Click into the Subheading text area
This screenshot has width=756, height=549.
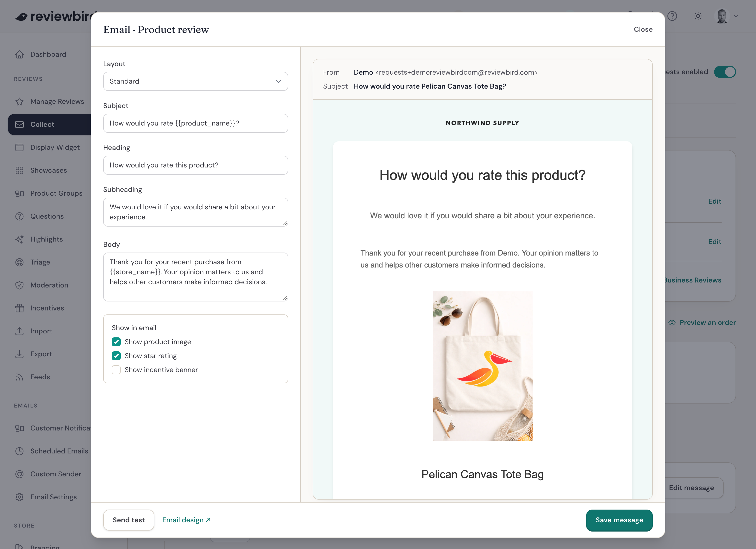click(x=196, y=212)
